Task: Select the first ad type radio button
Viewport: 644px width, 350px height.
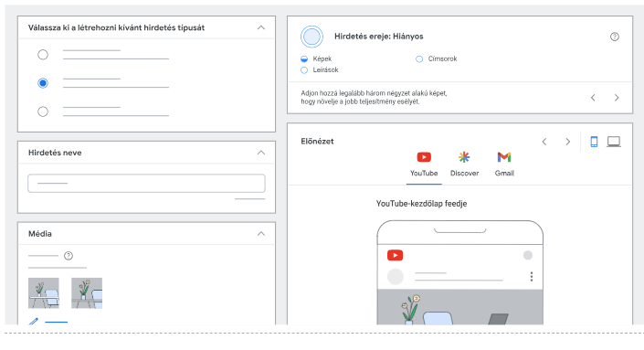Action: coord(43,55)
